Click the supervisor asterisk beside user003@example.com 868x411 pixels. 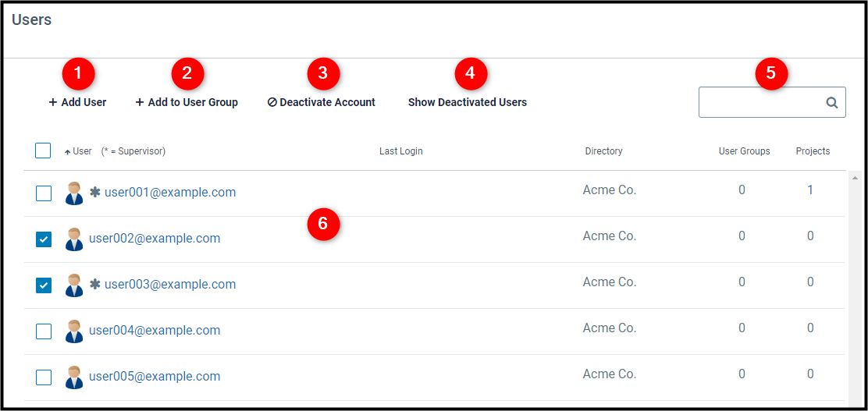pyautogui.click(x=95, y=285)
